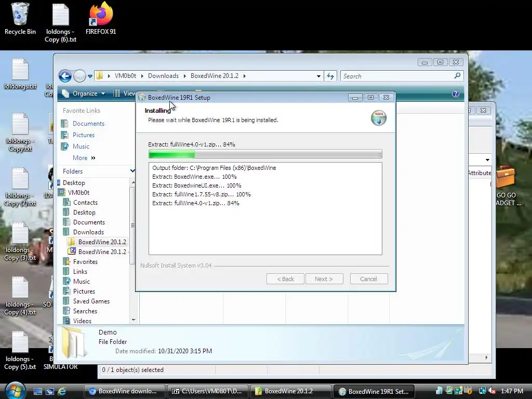Select Links in folder tree
This screenshot has height=399, width=532.
[x=80, y=271]
